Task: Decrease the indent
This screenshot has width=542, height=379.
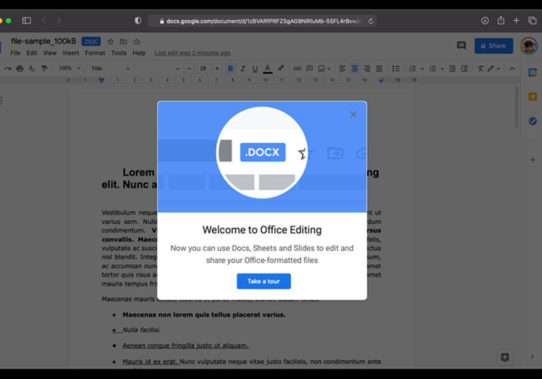Action: [452, 68]
